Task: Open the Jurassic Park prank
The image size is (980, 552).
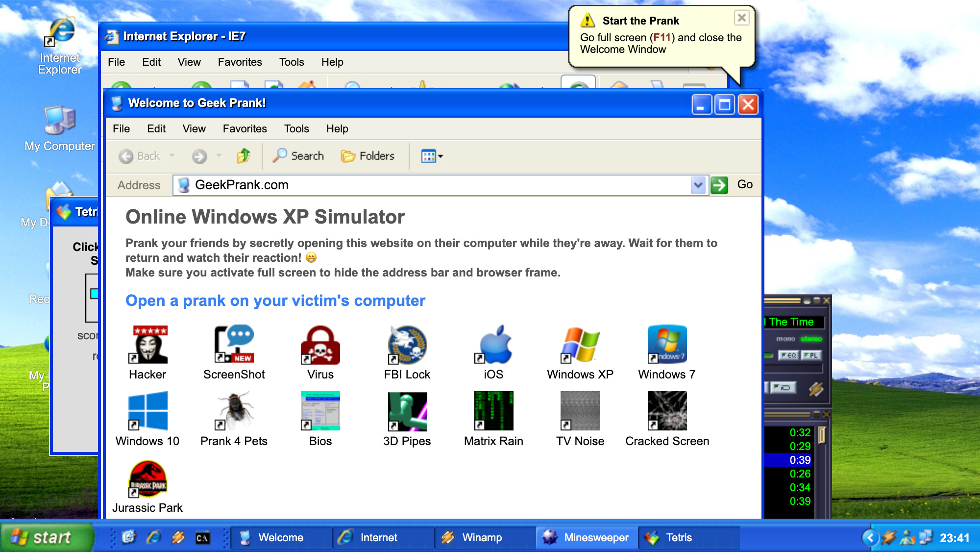Action: click(x=147, y=479)
